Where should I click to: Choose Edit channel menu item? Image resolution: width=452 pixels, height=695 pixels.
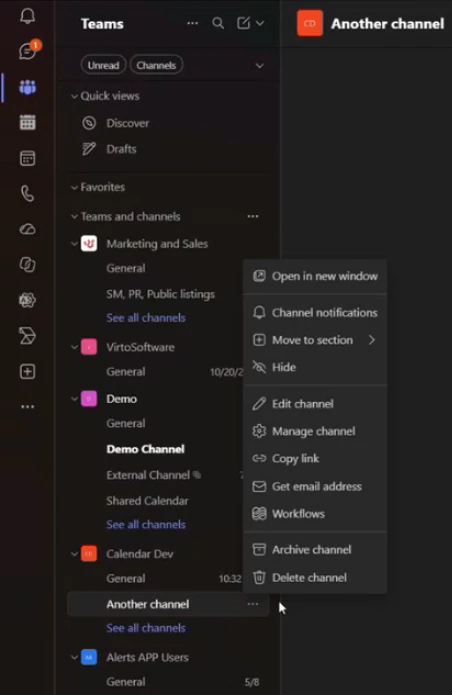pyautogui.click(x=315, y=404)
